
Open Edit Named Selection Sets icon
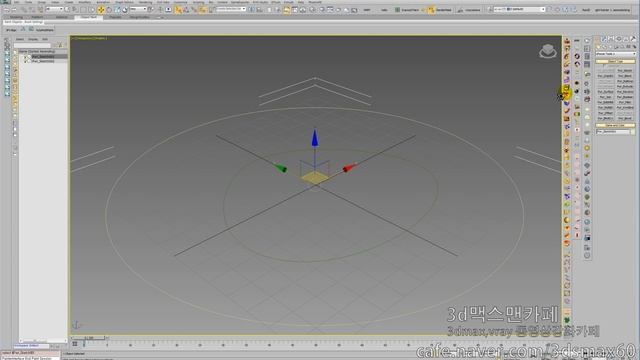[x=211, y=9]
